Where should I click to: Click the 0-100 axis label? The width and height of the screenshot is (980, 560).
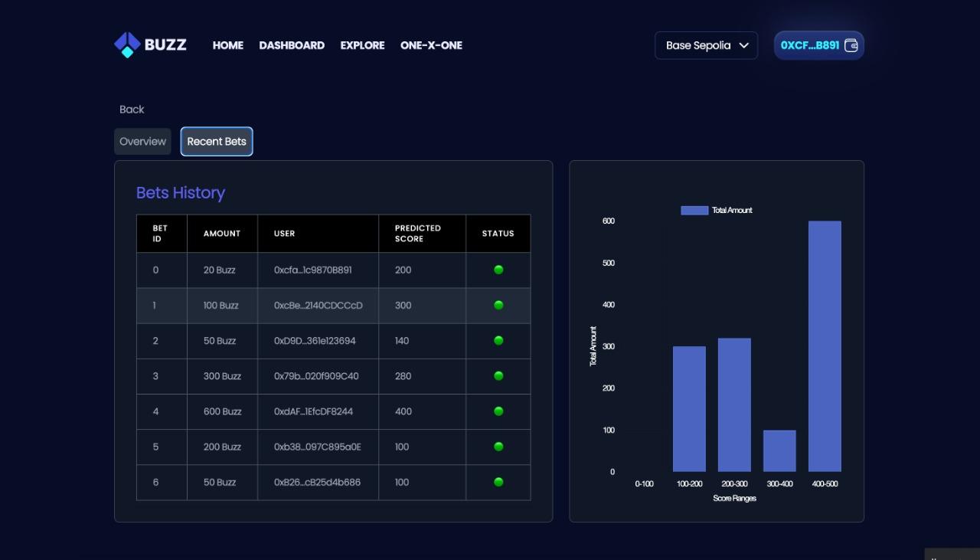click(x=644, y=483)
